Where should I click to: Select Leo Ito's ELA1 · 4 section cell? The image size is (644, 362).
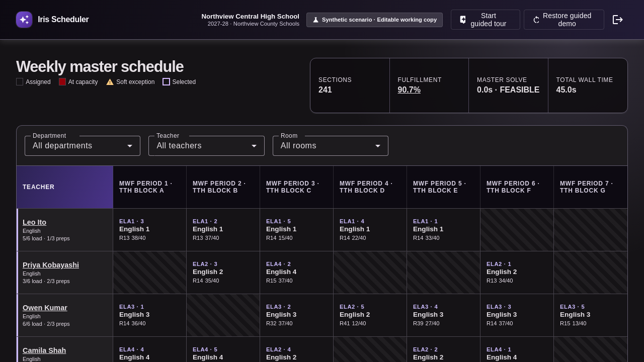pyautogui.click(x=370, y=230)
